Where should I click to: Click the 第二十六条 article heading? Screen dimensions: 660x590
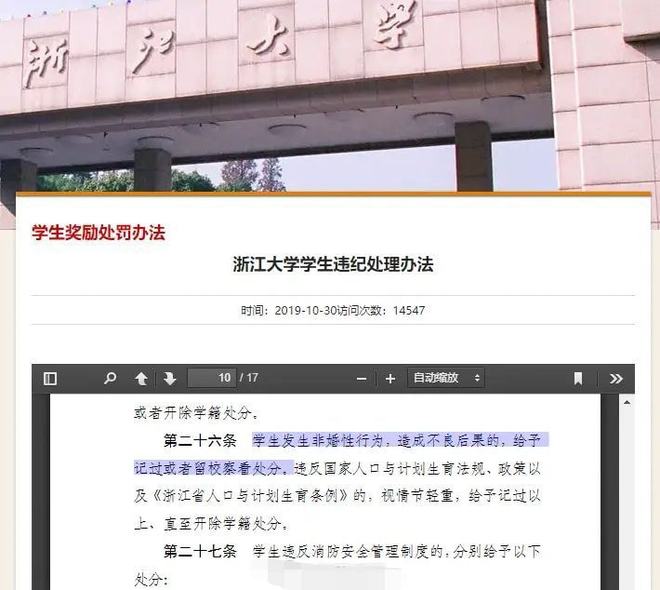[200, 440]
